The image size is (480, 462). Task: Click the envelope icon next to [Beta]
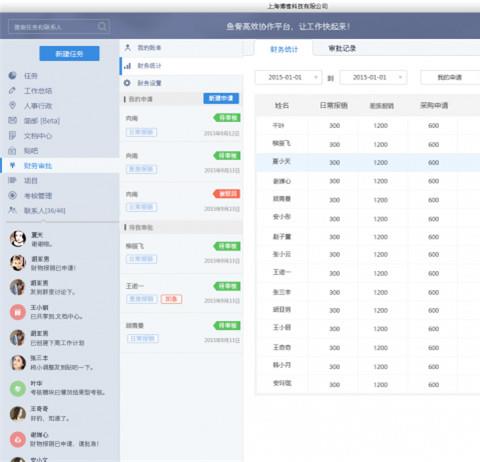(12, 120)
